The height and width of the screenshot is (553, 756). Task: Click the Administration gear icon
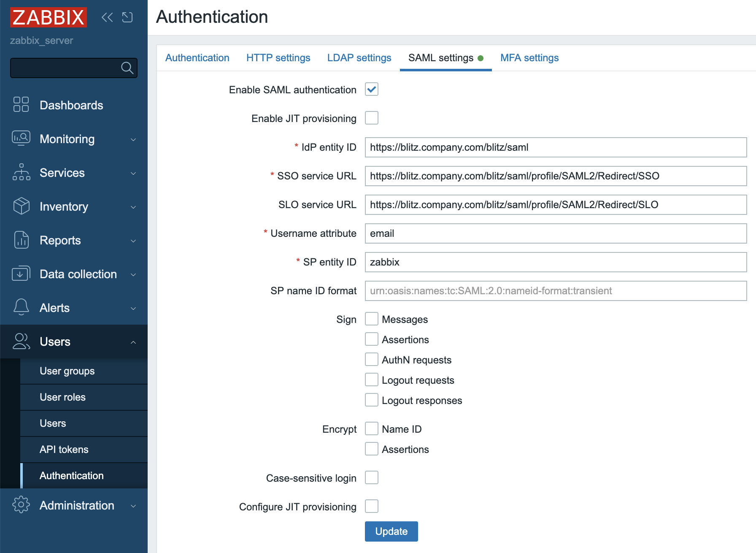21,505
